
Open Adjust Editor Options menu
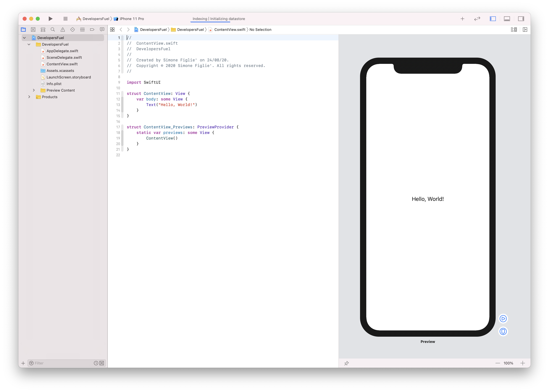click(x=514, y=29)
